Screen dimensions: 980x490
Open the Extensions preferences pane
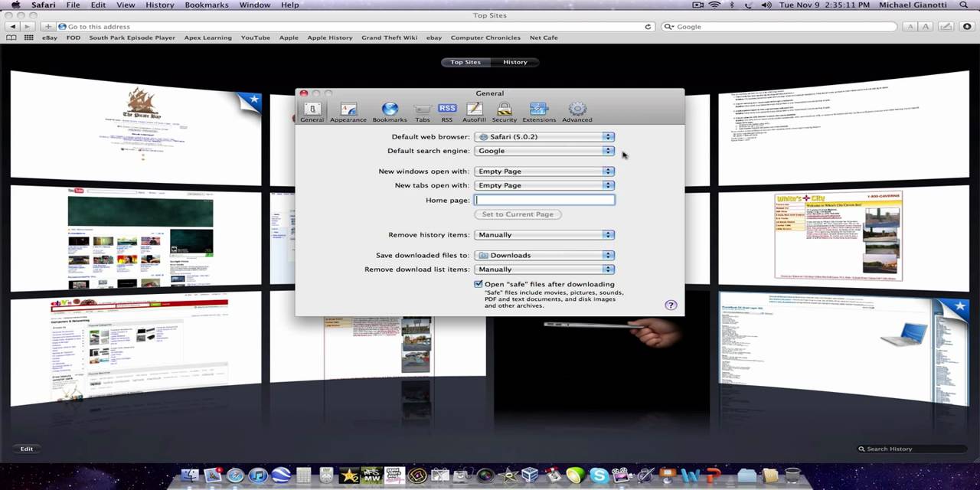tap(539, 113)
